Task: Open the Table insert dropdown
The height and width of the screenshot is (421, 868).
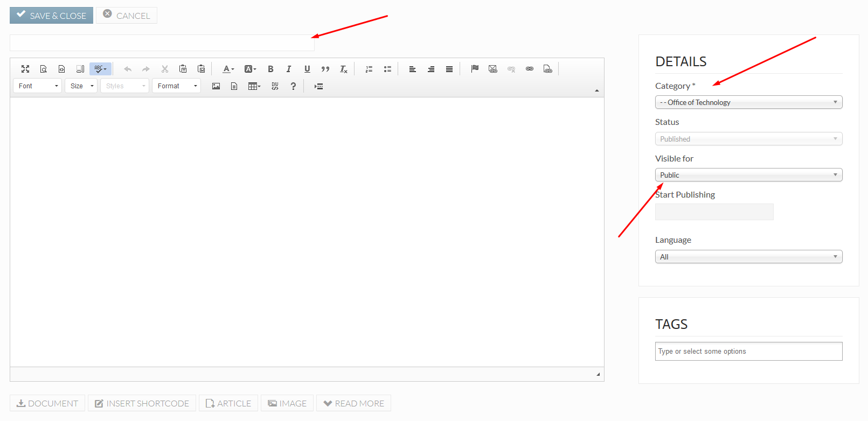Action: [x=254, y=86]
